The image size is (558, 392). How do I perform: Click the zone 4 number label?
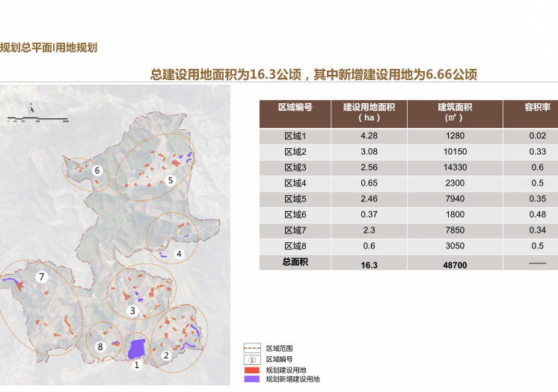(179, 254)
